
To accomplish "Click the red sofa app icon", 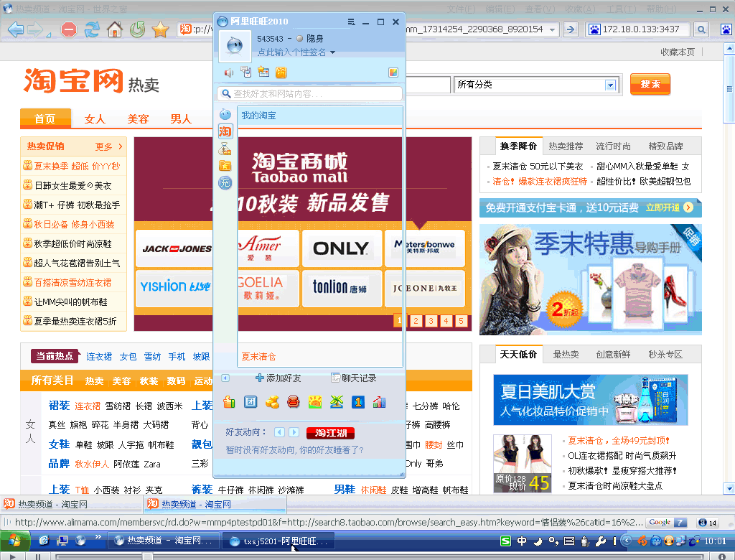I will coord(294,402).
